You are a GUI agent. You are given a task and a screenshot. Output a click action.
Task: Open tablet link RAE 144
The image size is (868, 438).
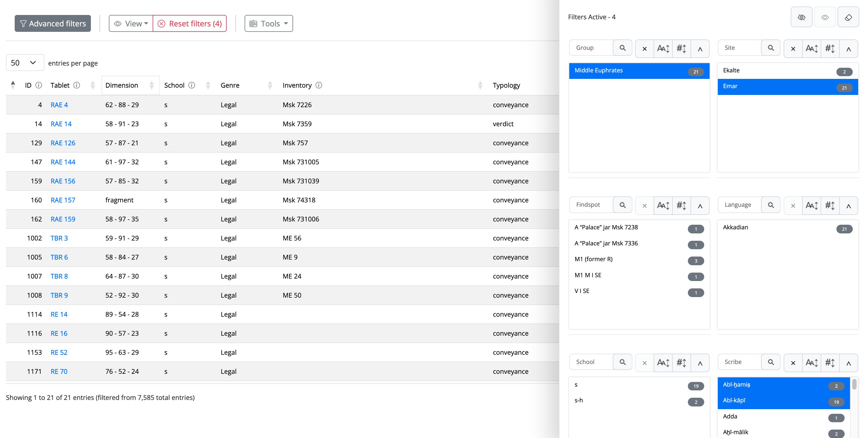pos(63,162)
